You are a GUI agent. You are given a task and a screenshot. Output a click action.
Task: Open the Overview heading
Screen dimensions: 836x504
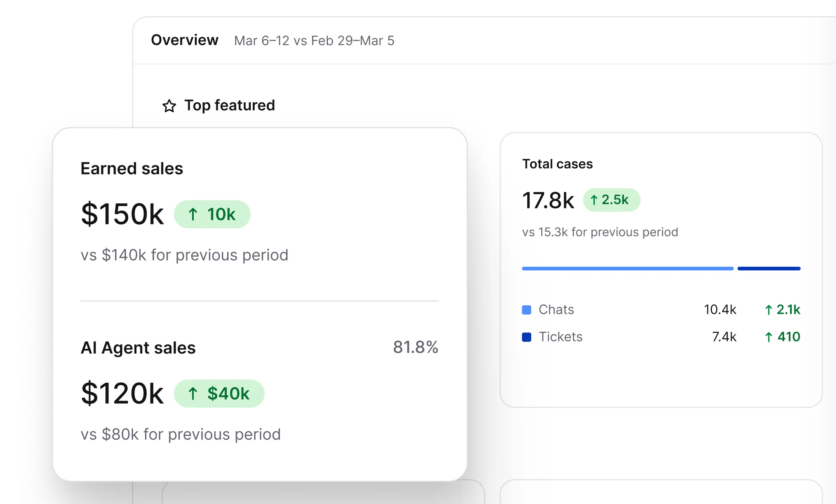point(185,40)
